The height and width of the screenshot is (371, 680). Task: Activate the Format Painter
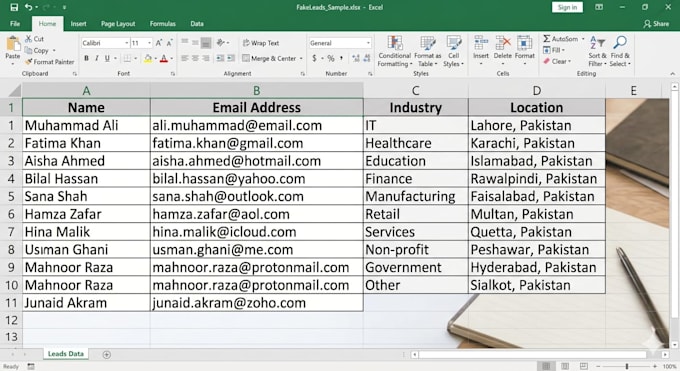point(49,62)
